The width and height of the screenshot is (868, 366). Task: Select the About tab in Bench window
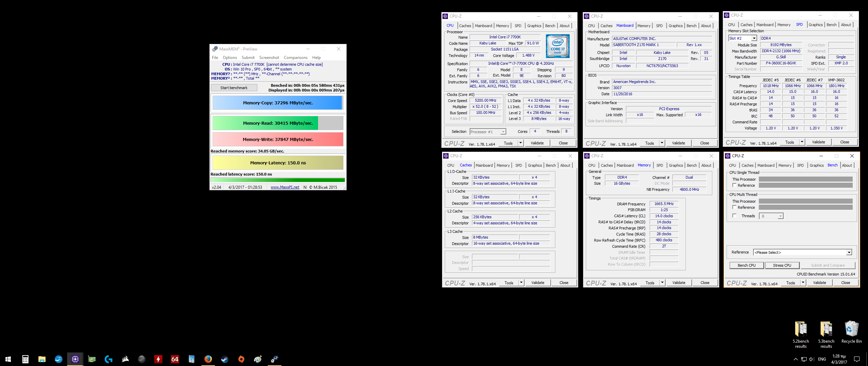(x=847, y=165)
